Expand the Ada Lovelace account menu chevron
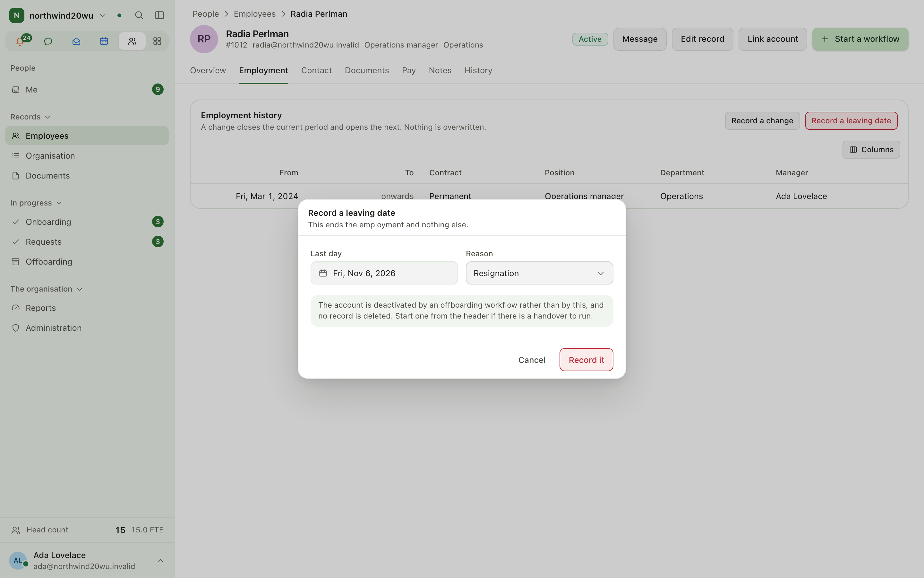The width and height of the screenshot is (924, 578). pyautogui.click(x=160, y=560)
